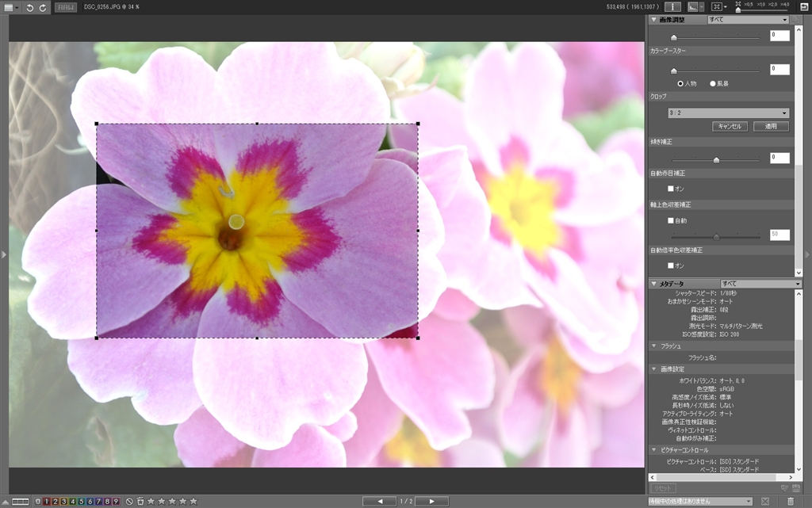Click the キャンセル crop button

click(730, 126)
